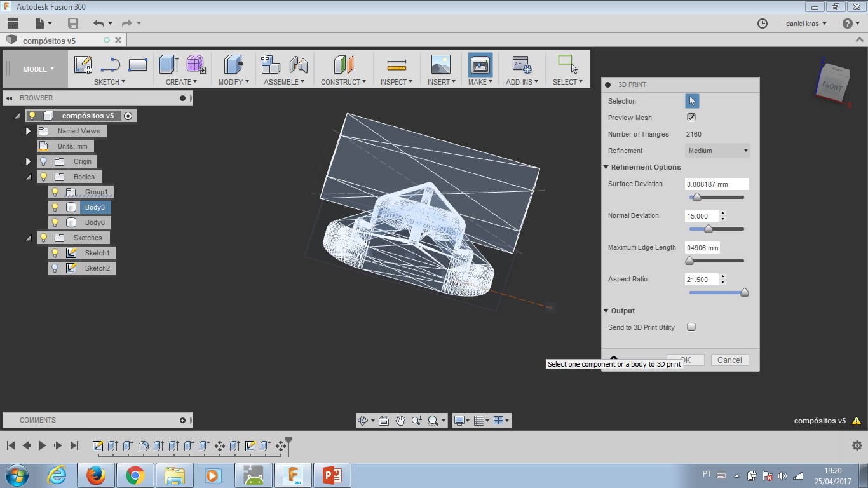Expand the Named Views folder

pos(28,131)
